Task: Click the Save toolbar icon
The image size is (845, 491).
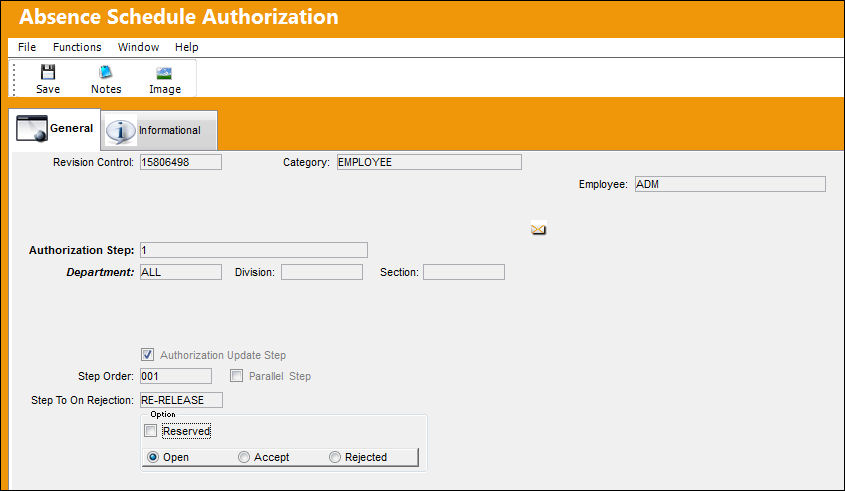Action: (x=48, y=72)
